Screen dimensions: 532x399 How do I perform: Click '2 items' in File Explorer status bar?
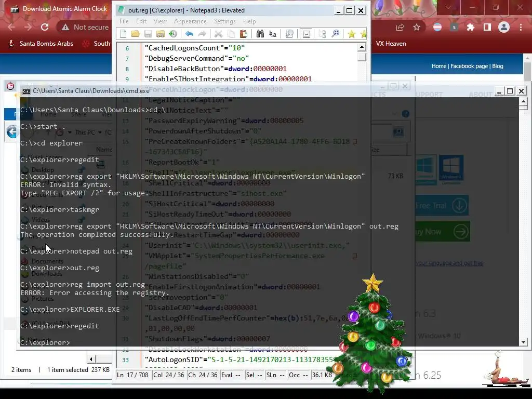tap(21, 370)
